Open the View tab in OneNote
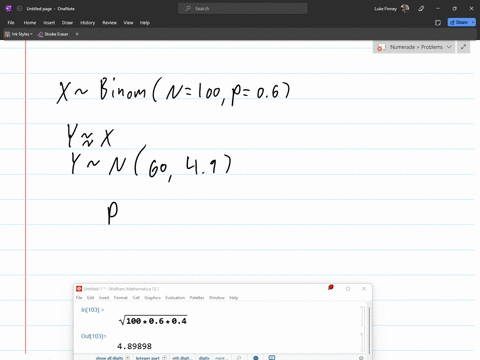Screen dimensions: 480x360 pos(128,23)
